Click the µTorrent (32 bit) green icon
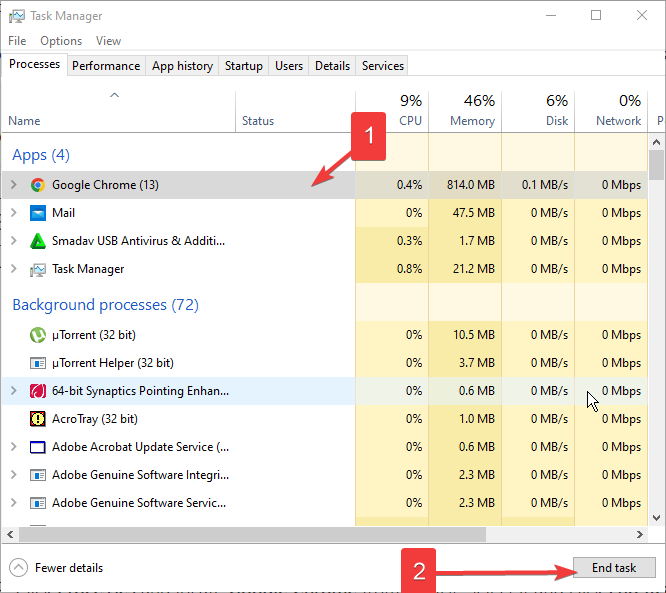Screen dimensions: 666x593 click(x=38, y=335)
